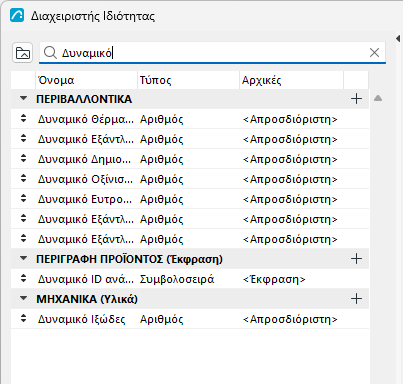Click <Απροσδιόριστη> in Δυναμικό Ευτρο... row
The image size is (403, 384).
(x=290, y=199)
